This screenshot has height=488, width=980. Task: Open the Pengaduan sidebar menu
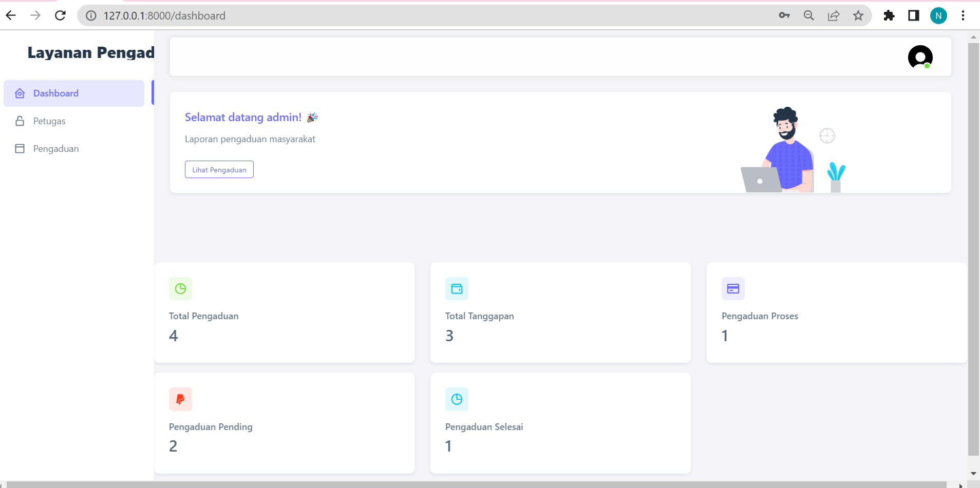click(74, 149)
